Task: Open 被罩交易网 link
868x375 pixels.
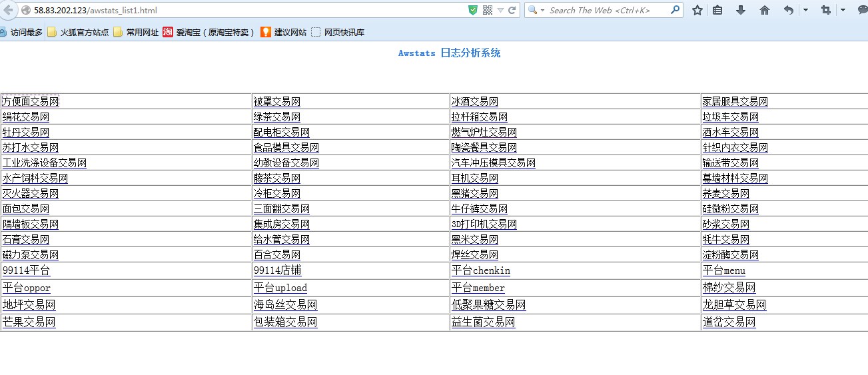Action: click(x=277, y=101)
